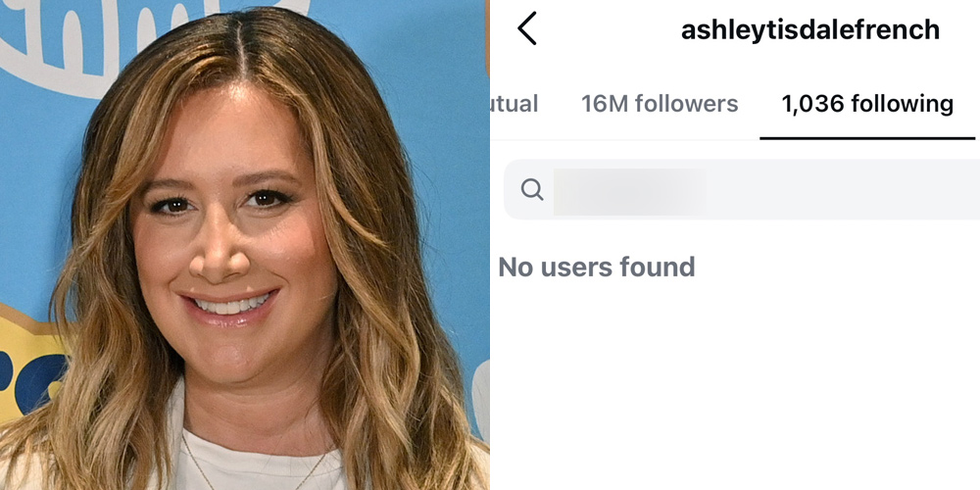
Task: Click the black underline beneath following tab
Action: click(x=867, y=138)
